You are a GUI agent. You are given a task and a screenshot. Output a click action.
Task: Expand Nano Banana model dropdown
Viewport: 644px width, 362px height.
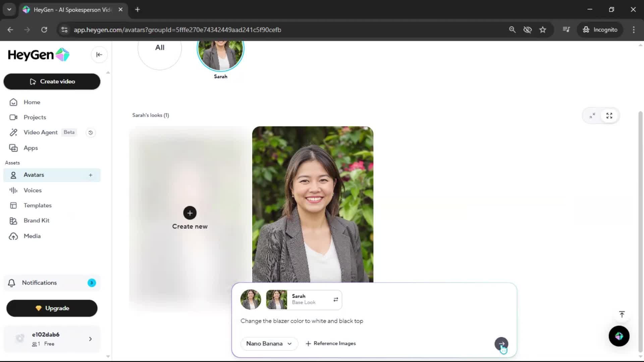[x=269, y=344]
